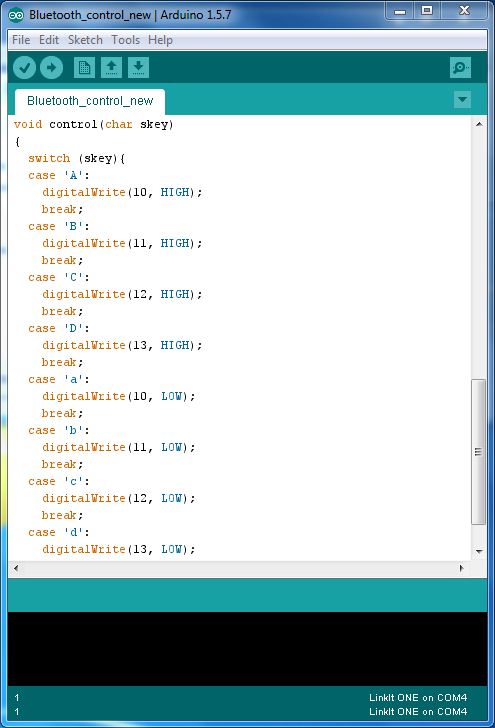The image size is (495, 728).
Task: Open the Tools menu
Action: point(125,40)
